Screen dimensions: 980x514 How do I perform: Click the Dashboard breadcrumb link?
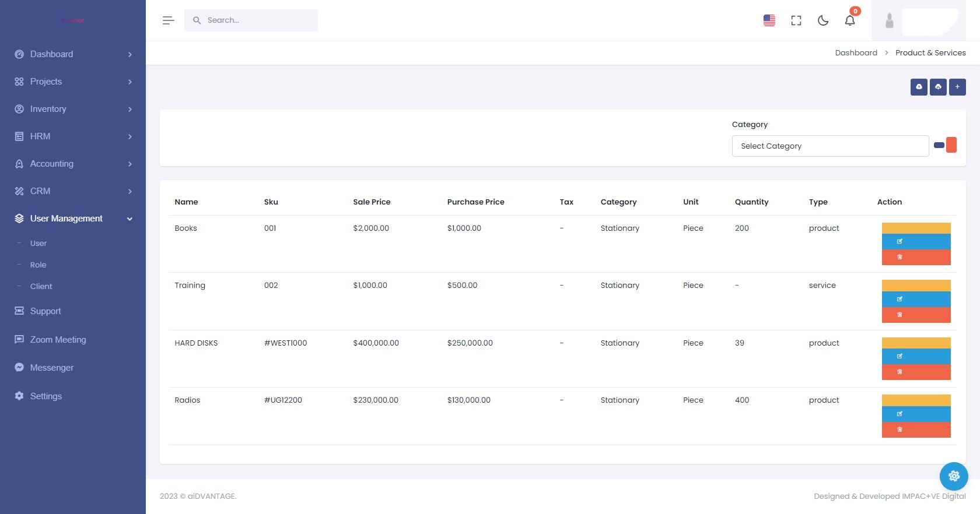tap(856, 53)
